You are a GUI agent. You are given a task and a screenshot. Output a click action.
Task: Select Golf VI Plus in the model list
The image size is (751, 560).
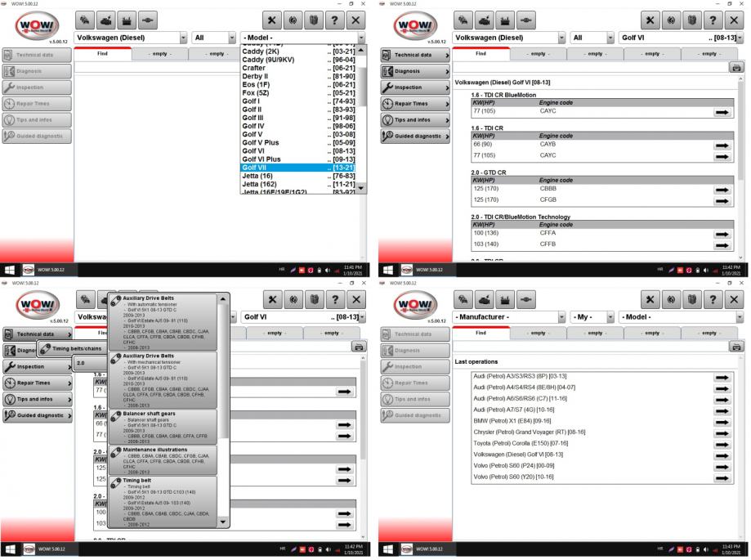[298, 159]
